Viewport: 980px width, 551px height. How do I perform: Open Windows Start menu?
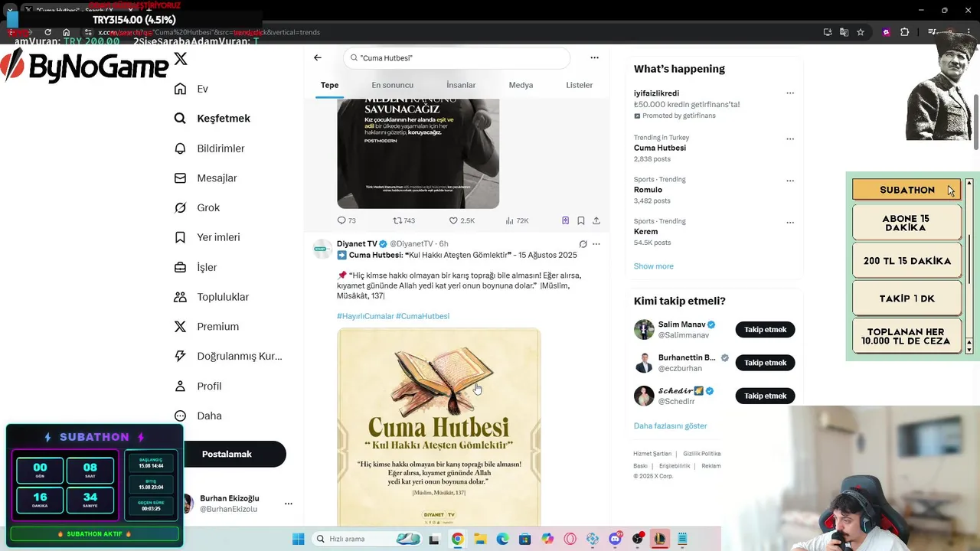298,539
